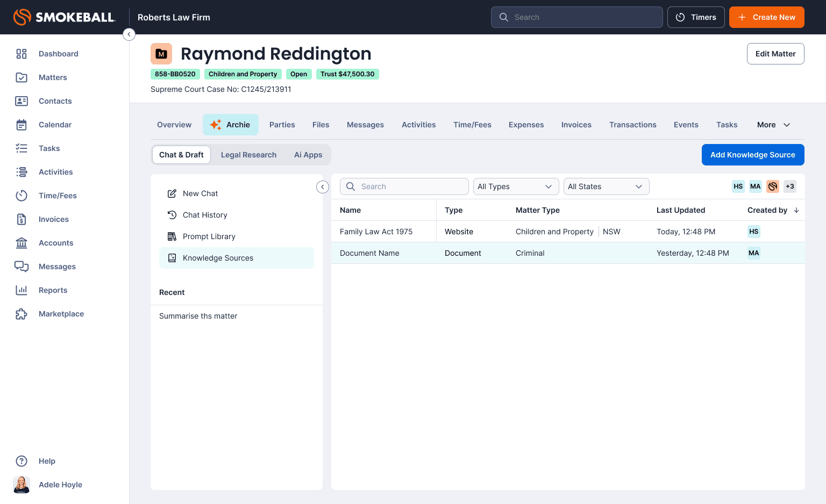Click Edit Matter
This screenshot has height=504, width=826.
click(775, 54)
